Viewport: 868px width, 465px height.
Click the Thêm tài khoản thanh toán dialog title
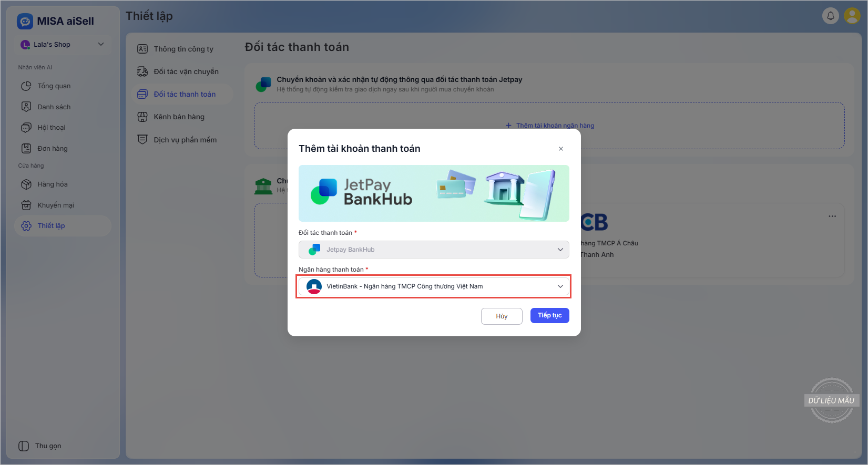tap(360, 149)
